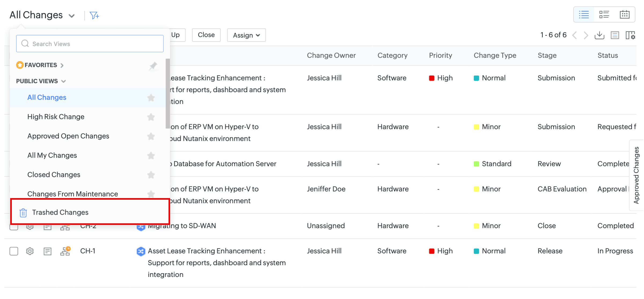
Task: Click the Close button
Action: [x=206, y=35]
